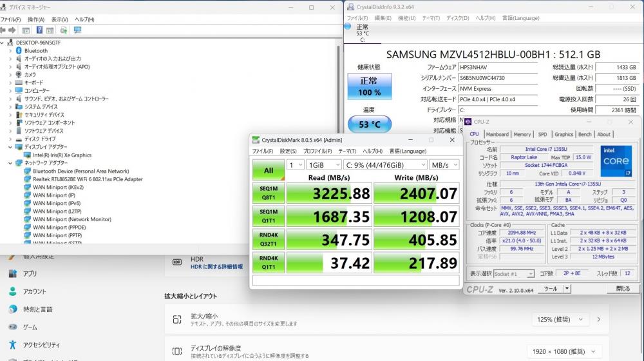Click the update driver icon with green arrow
This screenshot has height=361, width=644.
pyautogui.click(x=63, y=30)
